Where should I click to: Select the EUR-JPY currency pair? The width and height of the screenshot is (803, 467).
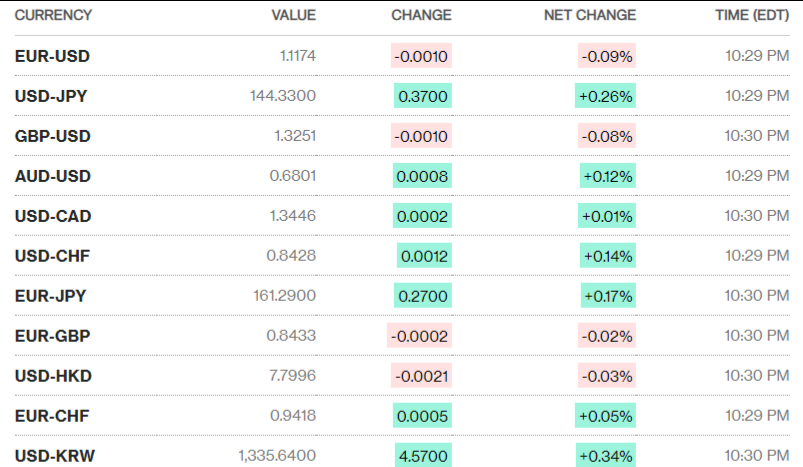pos(51,296)
